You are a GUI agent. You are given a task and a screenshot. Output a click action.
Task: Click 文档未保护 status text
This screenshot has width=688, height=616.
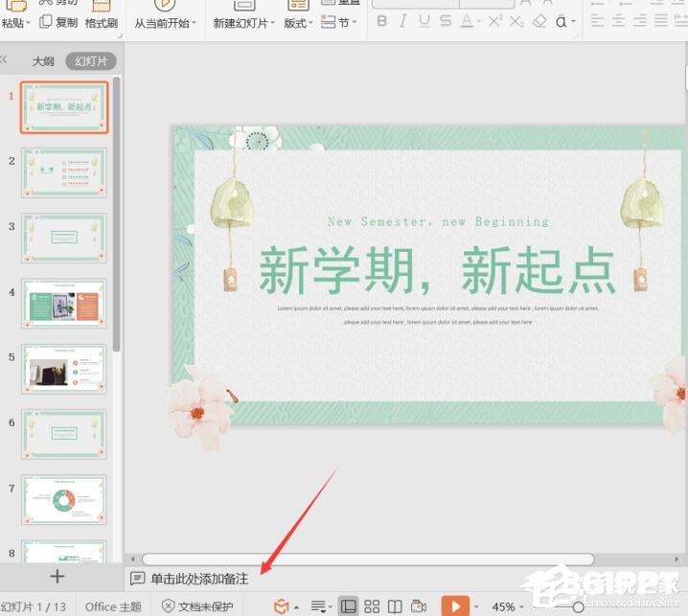click(x=205, y=606)
